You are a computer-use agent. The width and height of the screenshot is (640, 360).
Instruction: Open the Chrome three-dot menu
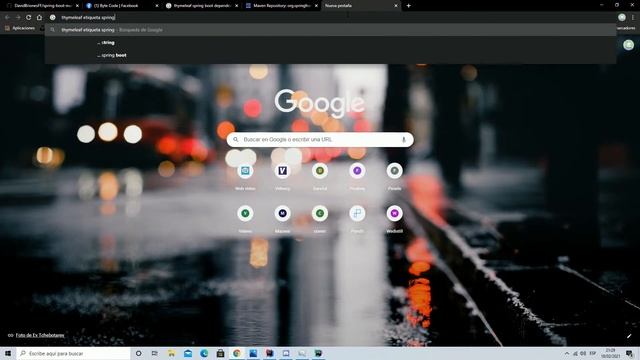[x=633, y=17]
